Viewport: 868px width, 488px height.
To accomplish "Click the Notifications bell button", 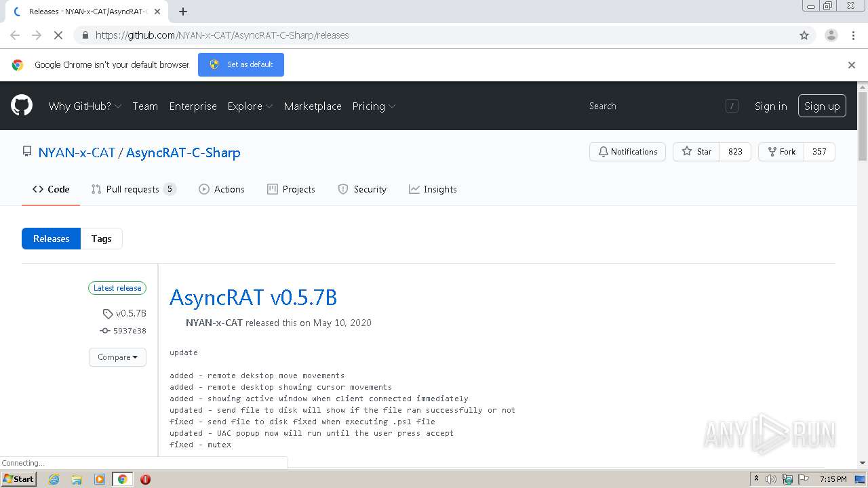I will coord(628,152).
